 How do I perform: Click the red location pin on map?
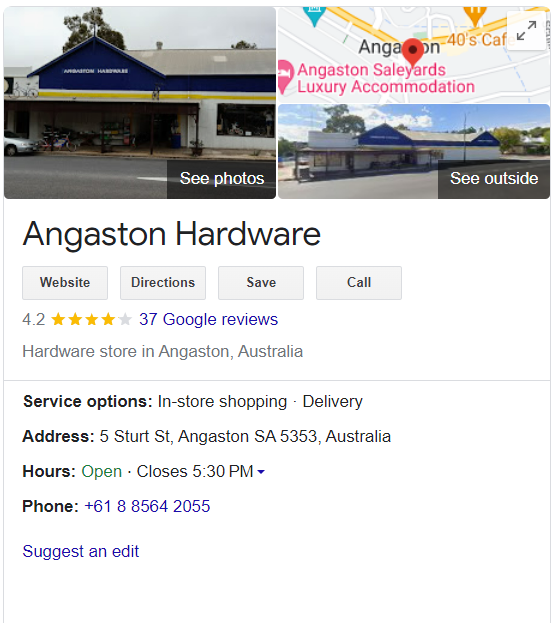(x=413, y=53)
